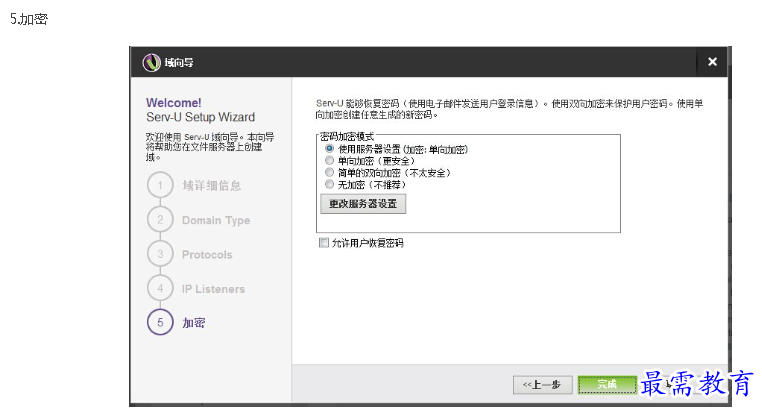Go to step 1 circle 域详细信息
This screenshot has height=415, width=762.
(x=160, y=185)
